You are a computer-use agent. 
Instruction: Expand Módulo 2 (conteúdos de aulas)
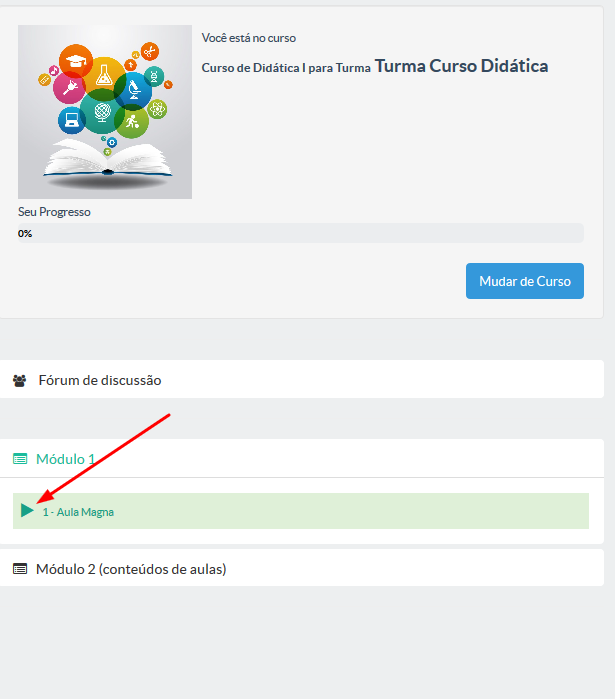(131, 569)
